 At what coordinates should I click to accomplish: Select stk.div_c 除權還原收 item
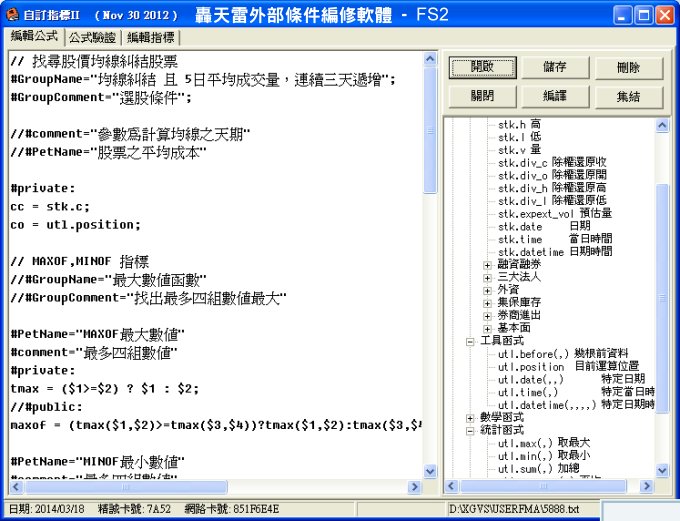coord(552,163)
